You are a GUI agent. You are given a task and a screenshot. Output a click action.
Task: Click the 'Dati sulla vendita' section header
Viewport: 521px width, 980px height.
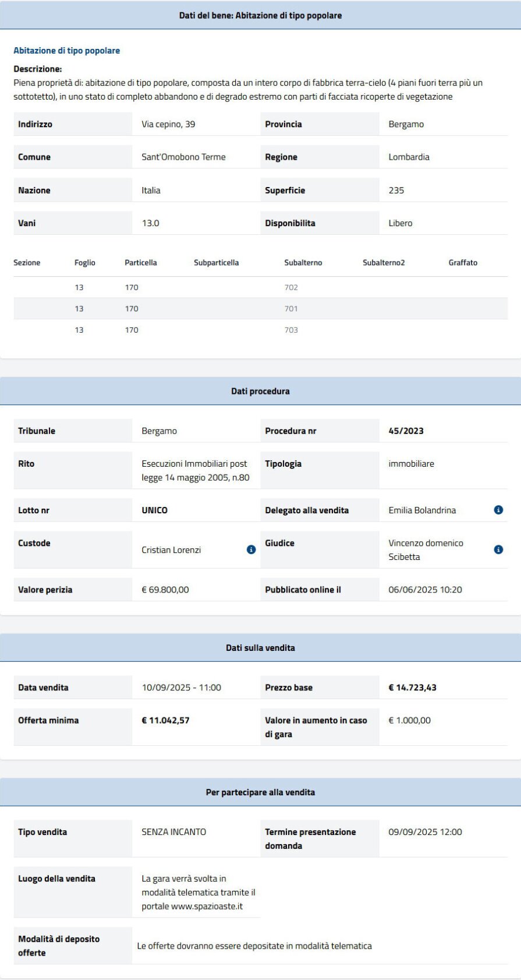click(260, 648)
